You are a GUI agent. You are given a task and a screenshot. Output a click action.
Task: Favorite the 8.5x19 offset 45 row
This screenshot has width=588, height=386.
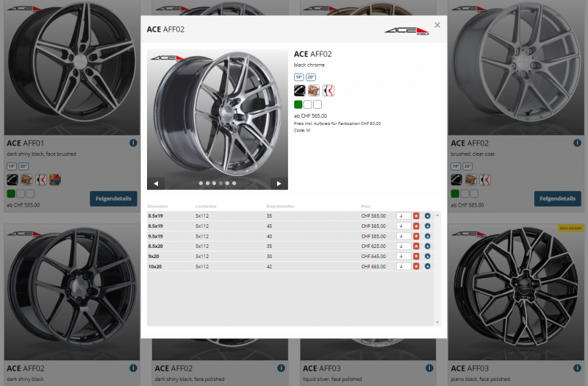click(416, 226)
